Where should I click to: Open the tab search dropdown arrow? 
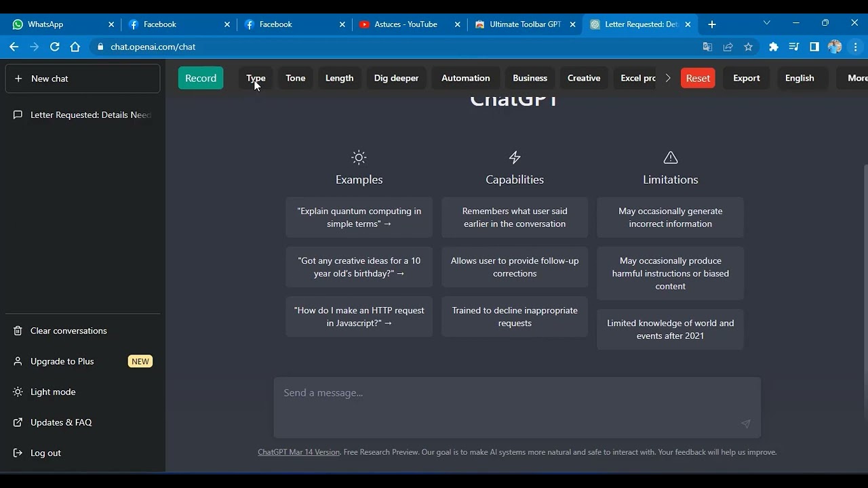point(767,23)
